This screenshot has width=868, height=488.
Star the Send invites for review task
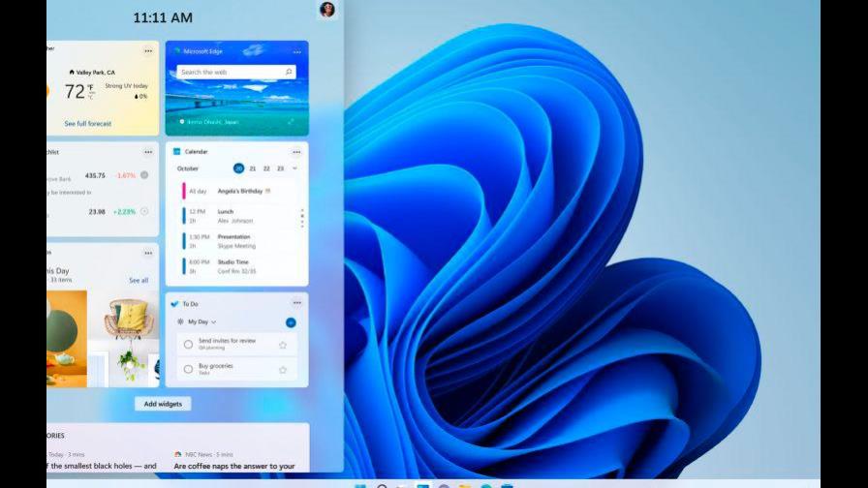point(283,345)
